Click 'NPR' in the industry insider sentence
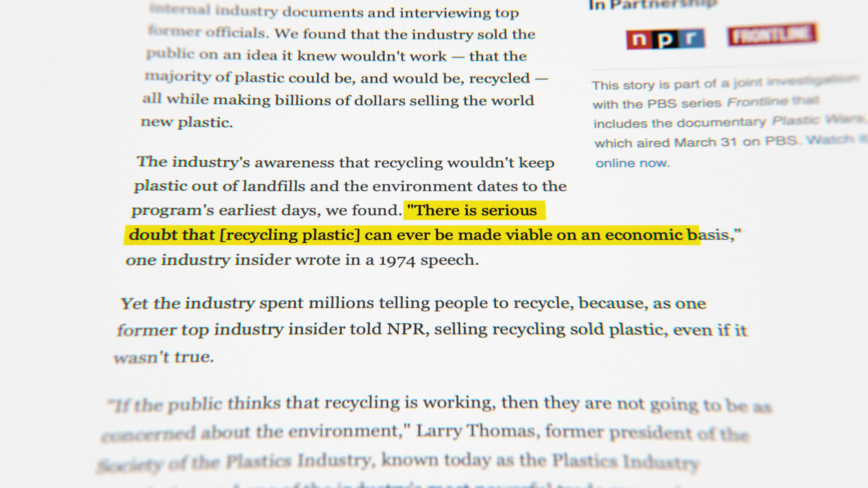 tap(406, 329)
